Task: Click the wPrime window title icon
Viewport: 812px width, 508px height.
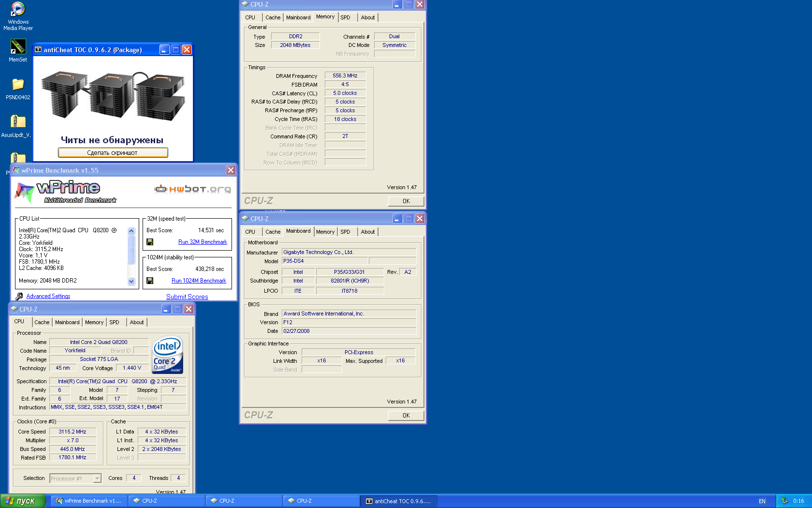Action: coord(16,170)
